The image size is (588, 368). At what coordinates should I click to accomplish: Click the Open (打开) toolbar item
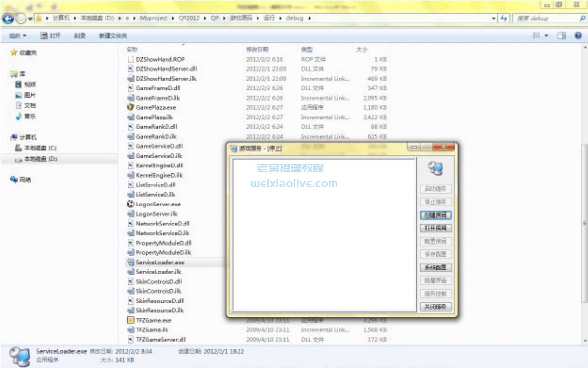click(x=51, y=35)
